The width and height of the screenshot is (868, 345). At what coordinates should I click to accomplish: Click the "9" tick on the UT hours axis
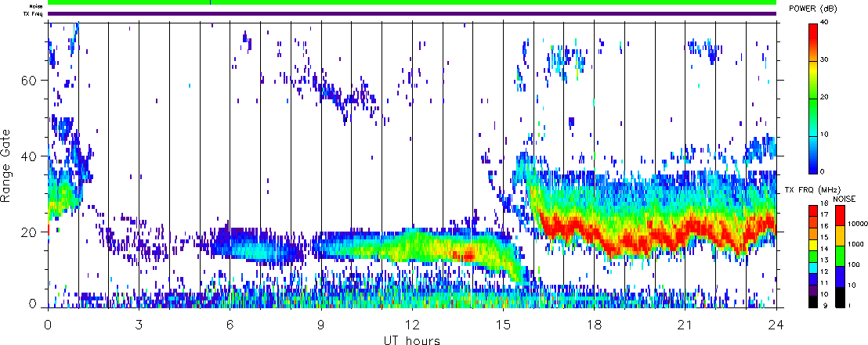click(321, 323)
